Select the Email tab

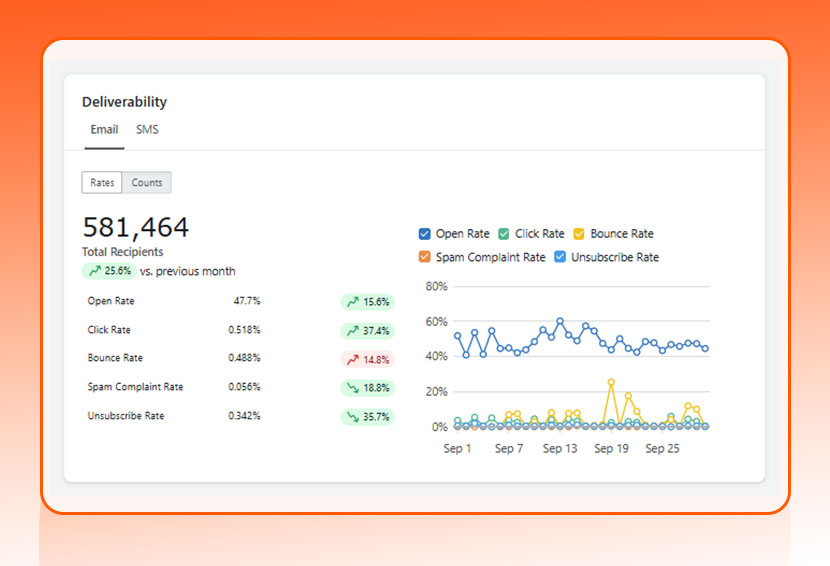pyautogui.click(x=104, y=130)
